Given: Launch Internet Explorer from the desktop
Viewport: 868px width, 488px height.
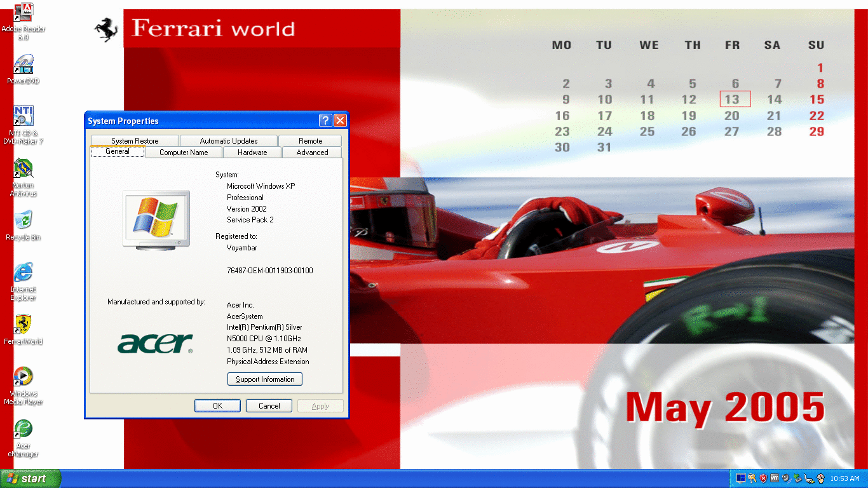Looking at the screenshot, I should click(24, 272).
